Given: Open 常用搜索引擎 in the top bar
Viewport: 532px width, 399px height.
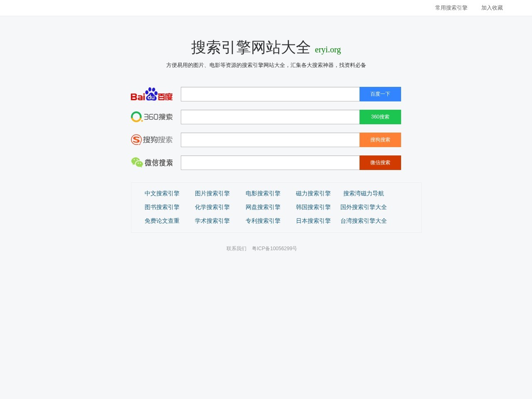Looking at the screenshot, I should pyautogui.click(x=451, y=7).
